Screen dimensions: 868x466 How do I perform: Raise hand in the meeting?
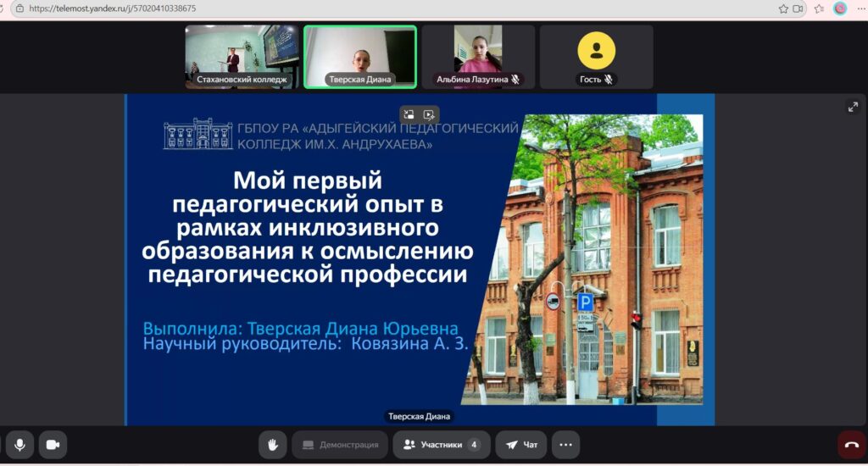coord(272,444)
